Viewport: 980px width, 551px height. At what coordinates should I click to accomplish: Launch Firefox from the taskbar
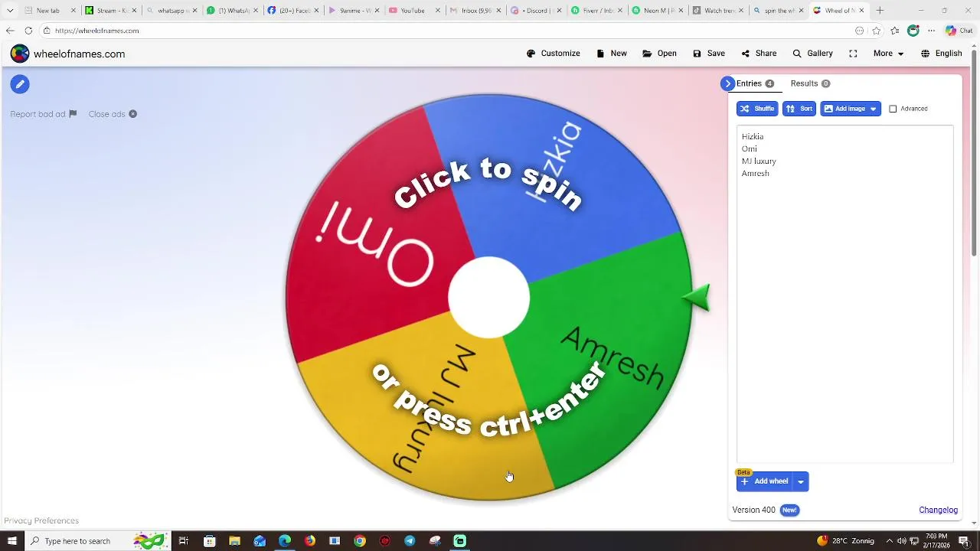(309, 541)
